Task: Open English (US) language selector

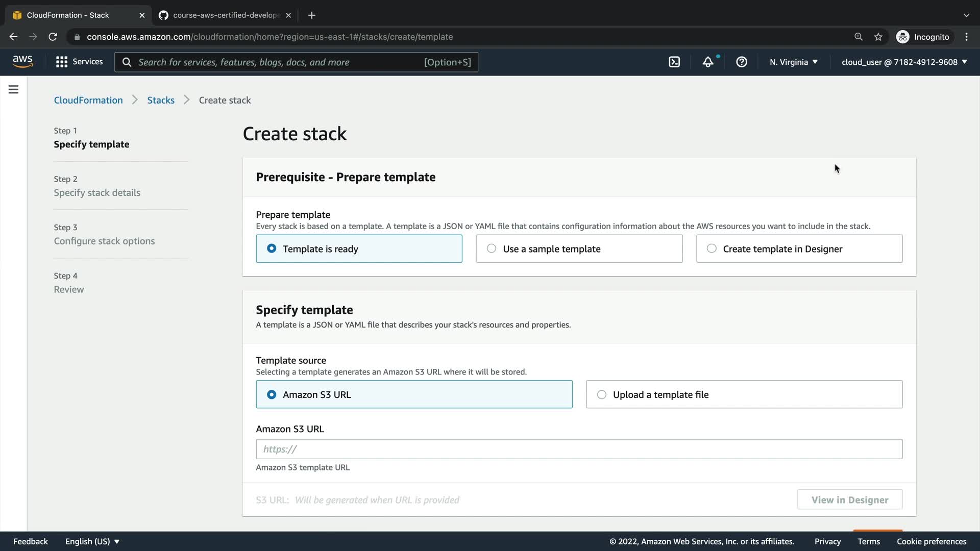Action: (x=92, y=541)
